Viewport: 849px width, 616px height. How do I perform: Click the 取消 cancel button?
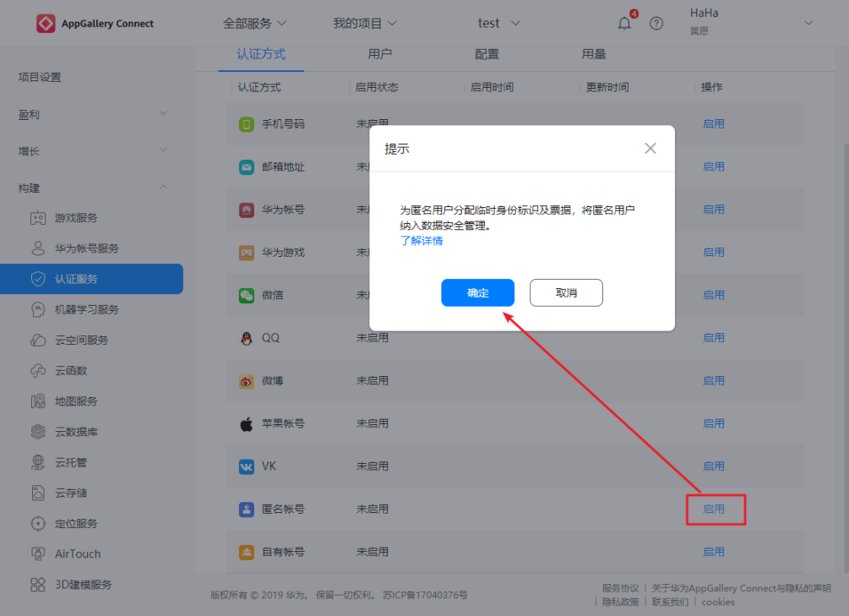tap(566, 292)
